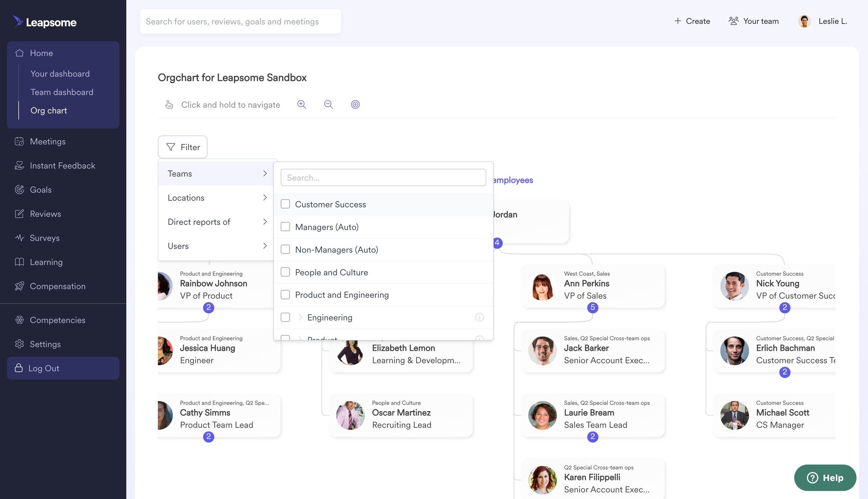Click Oscar Martinez's name on the card
Viewport: 868px width, 499px height.
point(401,413)
